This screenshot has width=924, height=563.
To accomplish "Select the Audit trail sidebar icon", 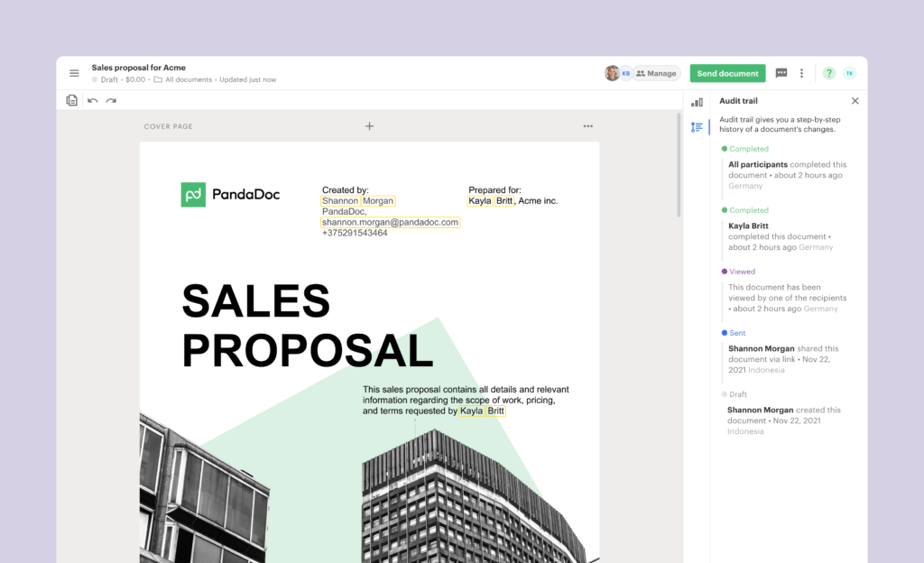I will point(697,127).
